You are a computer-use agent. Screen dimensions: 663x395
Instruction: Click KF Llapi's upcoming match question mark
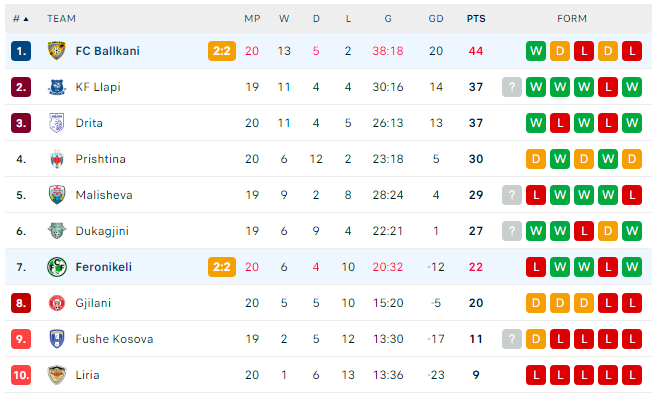pos(512,87)
